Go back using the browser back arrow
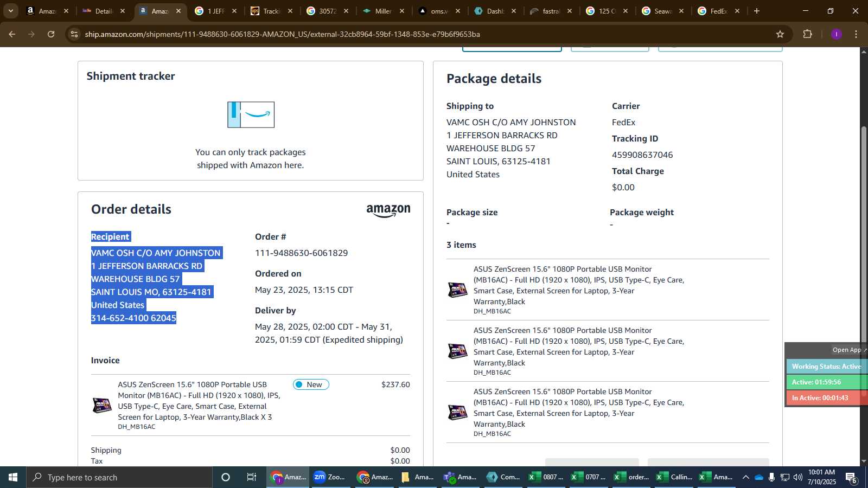868x488 pixels. (x=12, y=34)
